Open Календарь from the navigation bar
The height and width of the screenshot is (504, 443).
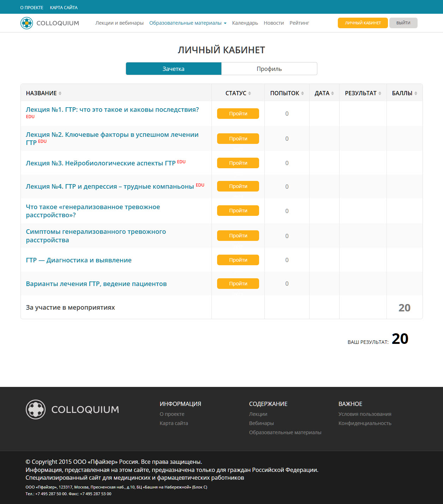245,23
